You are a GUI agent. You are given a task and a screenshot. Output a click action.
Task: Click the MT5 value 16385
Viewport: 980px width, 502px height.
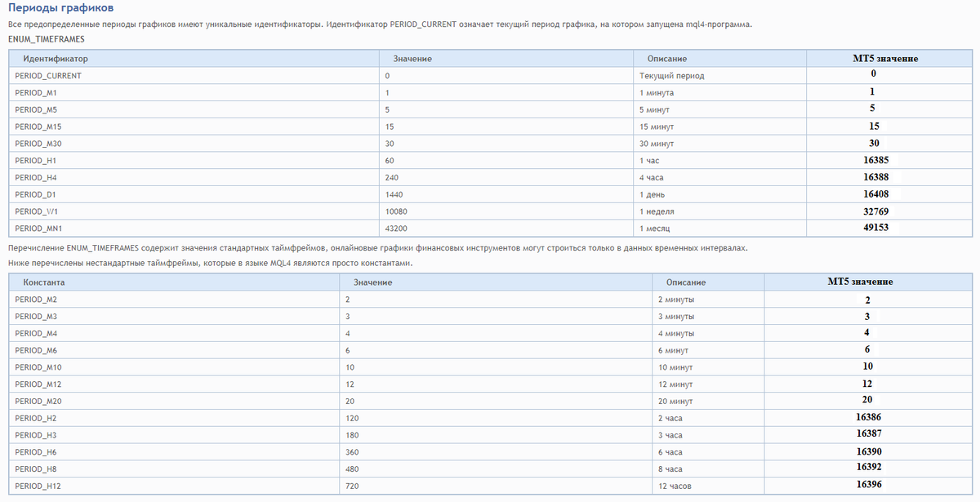pyautogui.click(x=875, y=160)
